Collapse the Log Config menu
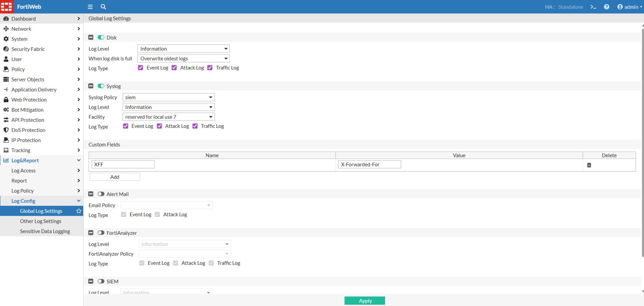The width and height of the screenshot is (644, 306). click(x=41, y=201)
